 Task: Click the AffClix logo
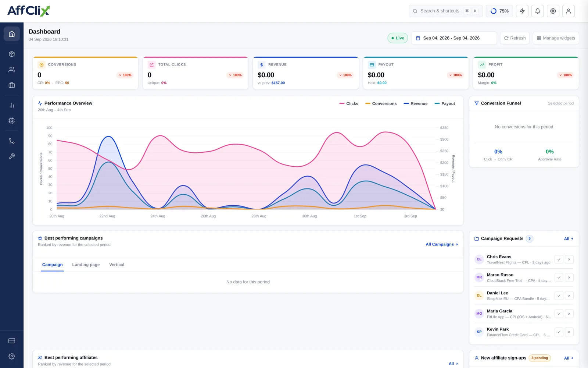(29, 11)
